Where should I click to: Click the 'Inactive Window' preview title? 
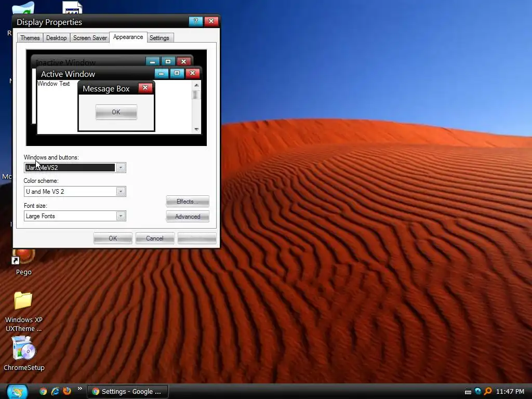[x=65, y=62]
